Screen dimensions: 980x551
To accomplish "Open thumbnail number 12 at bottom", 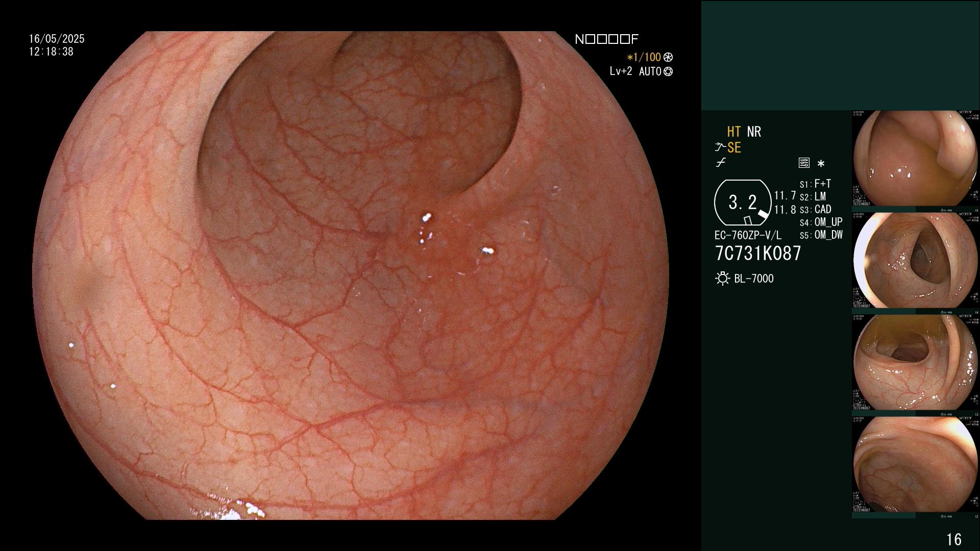I will [x=916, y=465].
